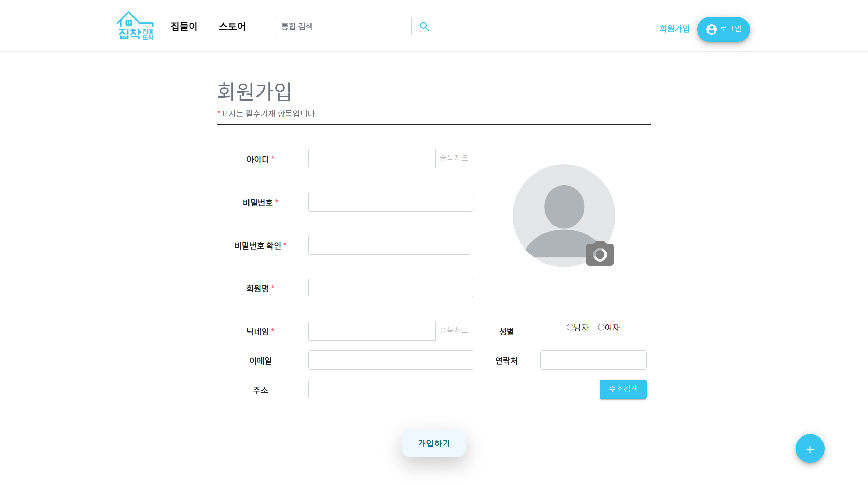Click the 로그인 button
The image size is (868, 484).
(723, 29)
